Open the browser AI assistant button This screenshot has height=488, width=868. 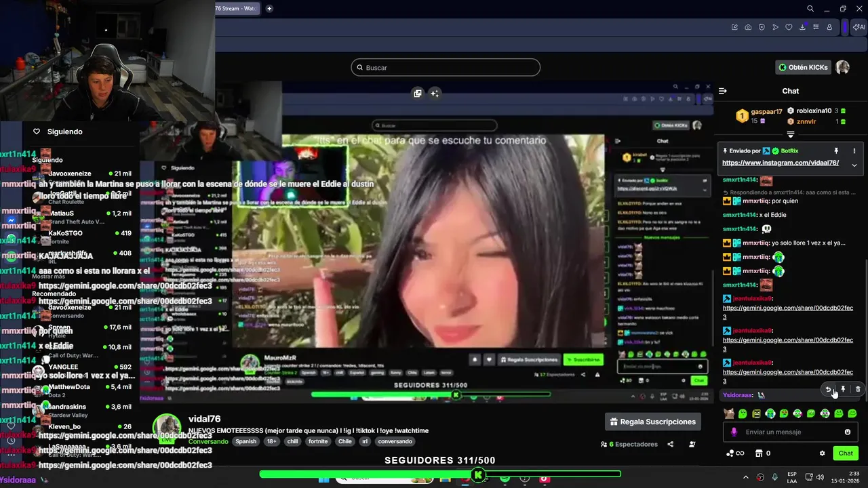click(x=859, y=27)
